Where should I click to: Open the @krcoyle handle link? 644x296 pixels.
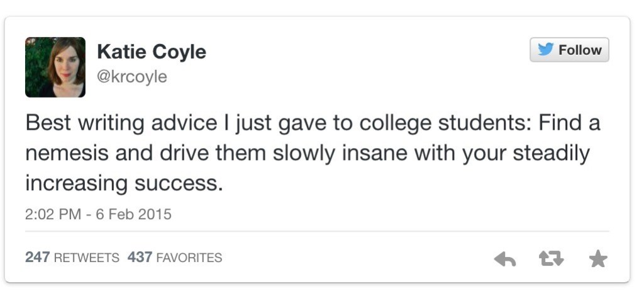coord(132,76)
